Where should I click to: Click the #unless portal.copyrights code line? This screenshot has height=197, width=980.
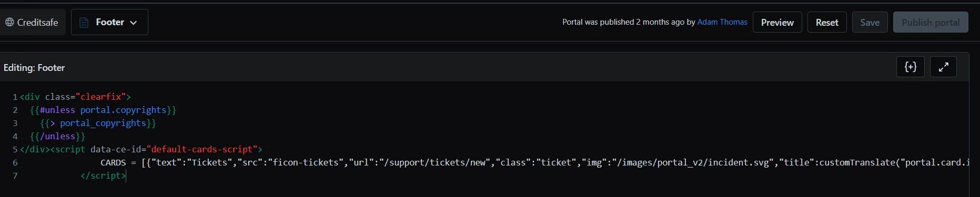click(x=103, y=110)
